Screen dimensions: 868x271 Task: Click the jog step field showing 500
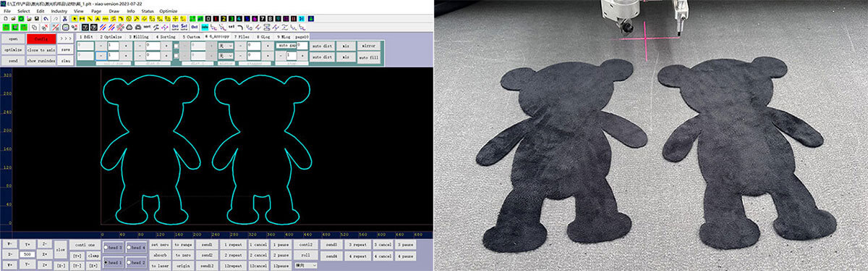27,254
